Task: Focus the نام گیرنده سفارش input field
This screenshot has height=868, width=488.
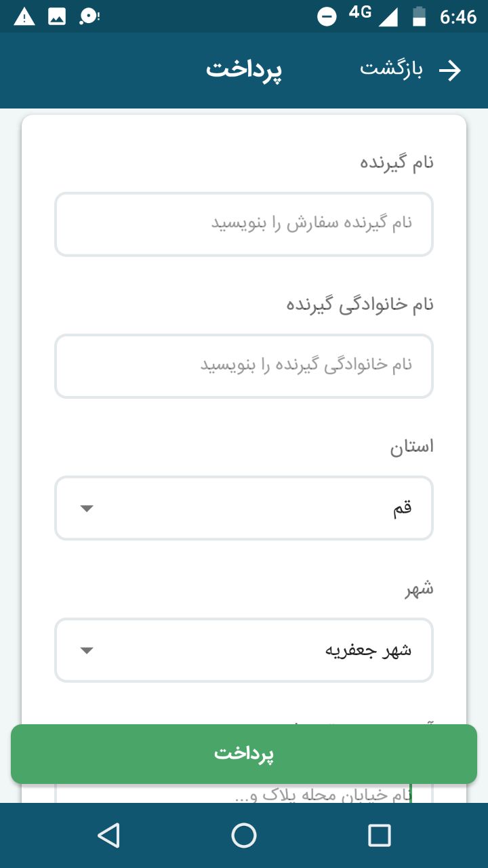Action: coord(244,224)
